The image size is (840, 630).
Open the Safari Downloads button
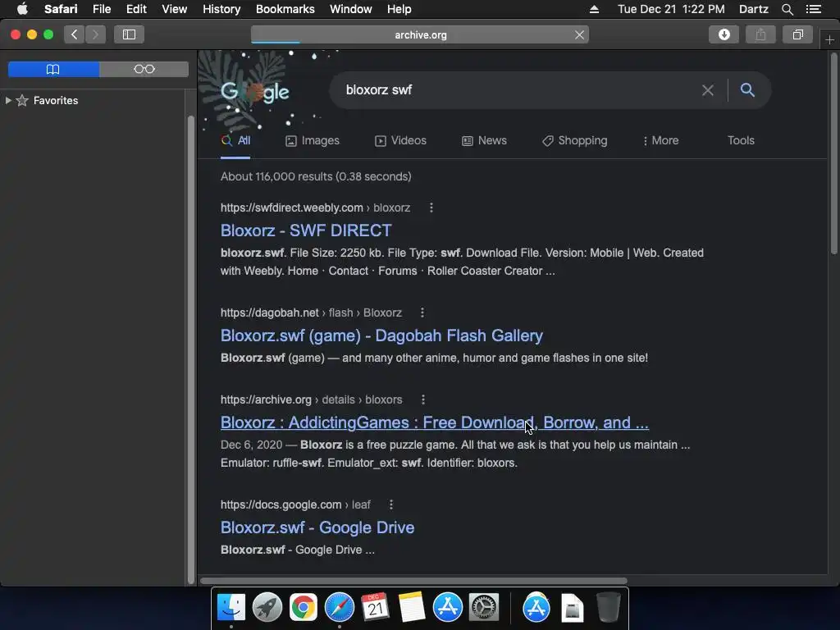[x=724, y=34]
